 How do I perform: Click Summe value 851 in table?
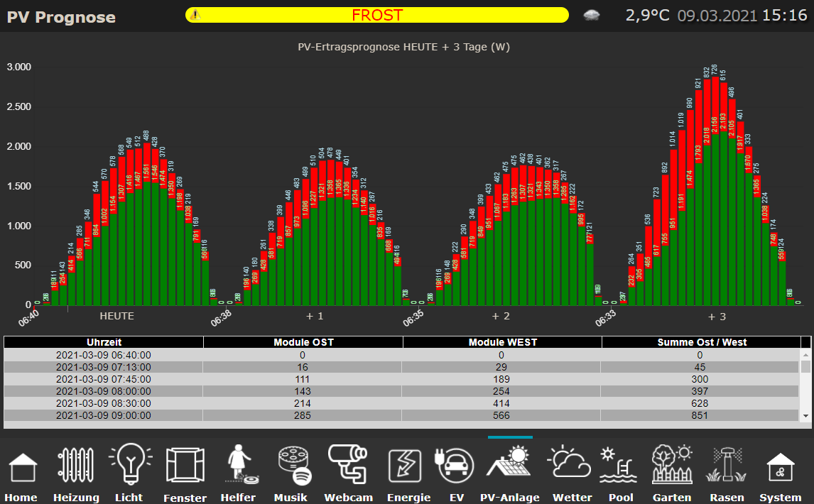[x=700, y=415]
